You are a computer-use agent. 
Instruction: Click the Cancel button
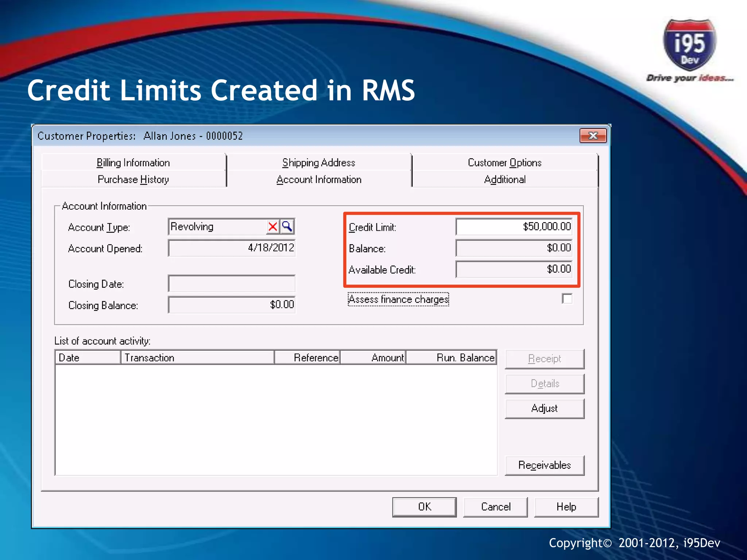coord(496,507)
